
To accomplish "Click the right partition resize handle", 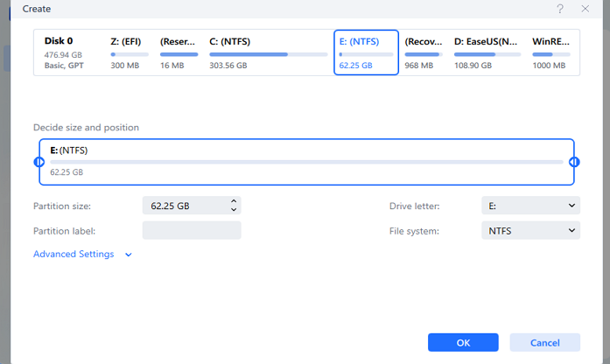I will coord(574,162).
